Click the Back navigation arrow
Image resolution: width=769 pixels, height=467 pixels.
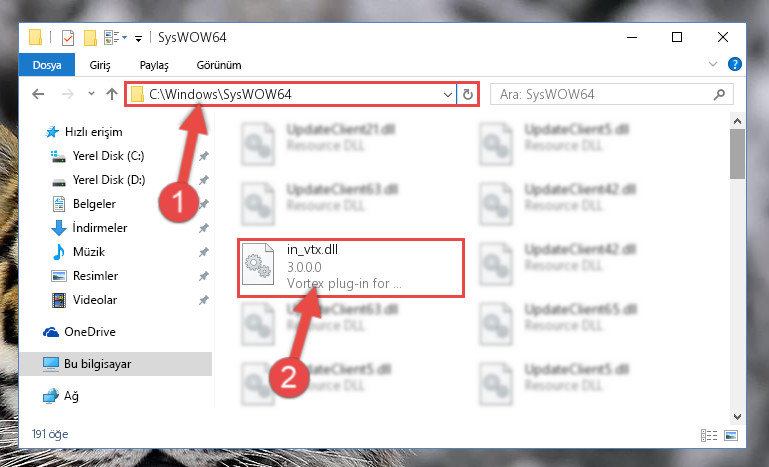click(x=38, y=94)
